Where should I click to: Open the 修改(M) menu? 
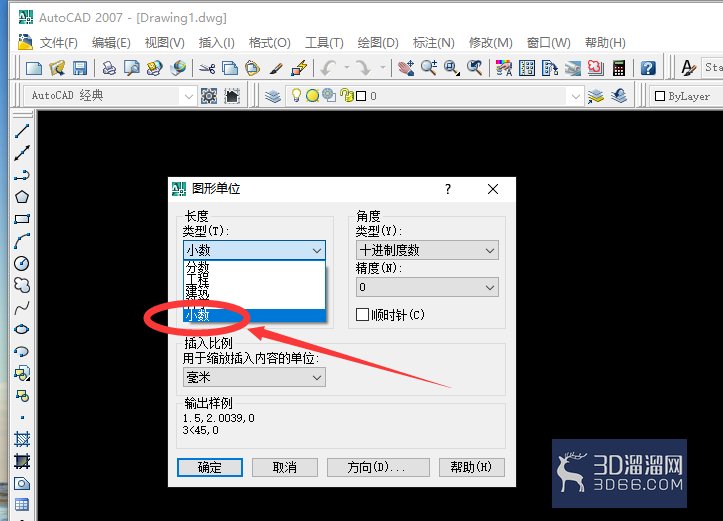490,43
